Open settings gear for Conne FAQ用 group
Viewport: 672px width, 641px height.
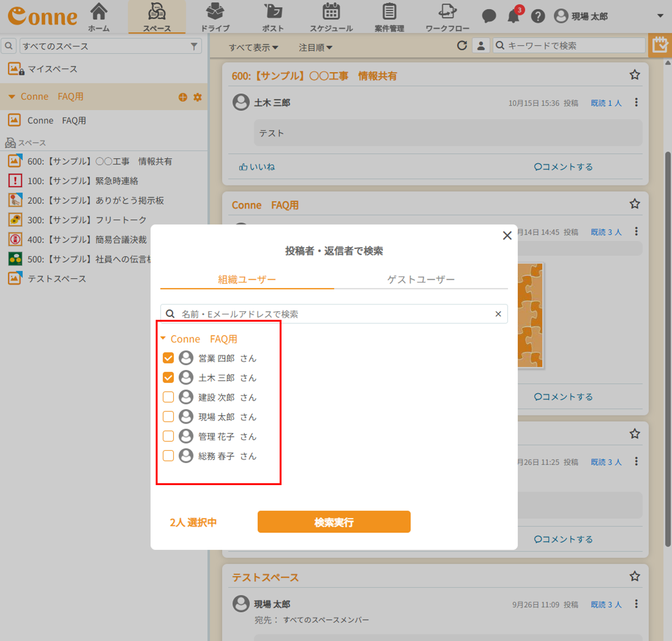(x=198, y=97)
